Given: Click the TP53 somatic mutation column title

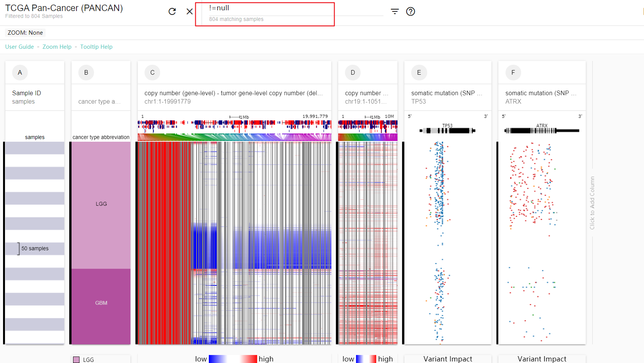Looking at the screenshot, I should (x=447, y=93).
